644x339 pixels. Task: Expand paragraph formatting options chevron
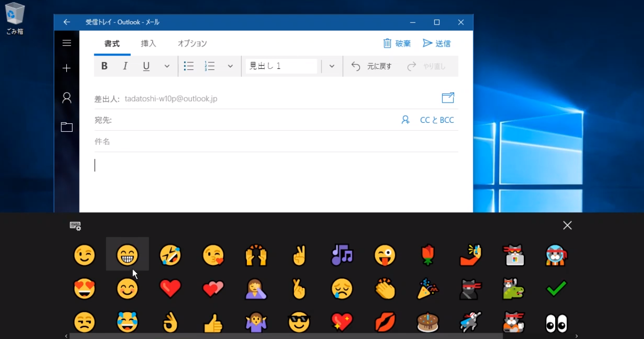pyautogui.click(x=230, y=66)
